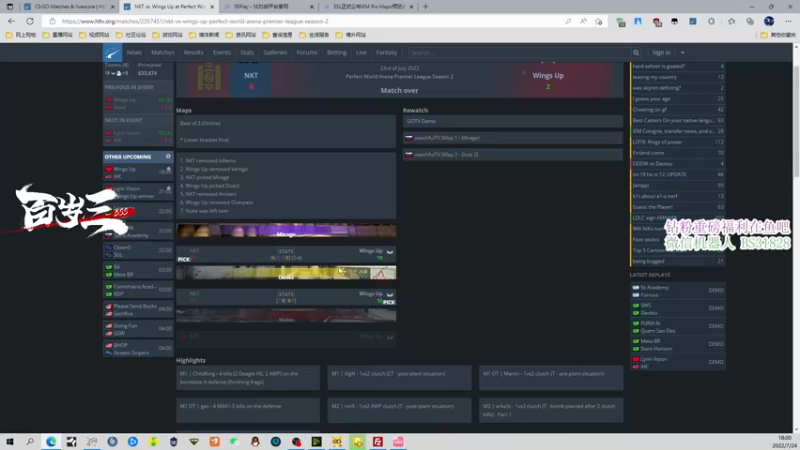
Task: Open the B4 vs Meta BR upcoming match
Action: tap(138, 270)
